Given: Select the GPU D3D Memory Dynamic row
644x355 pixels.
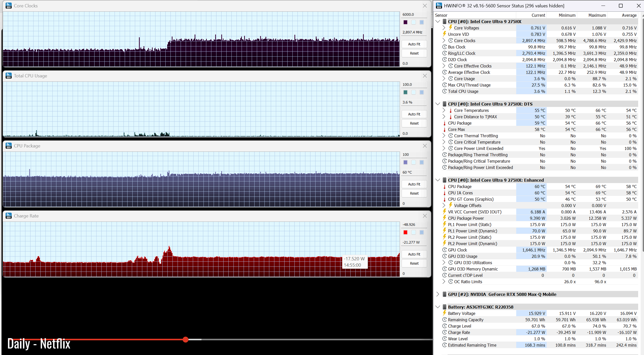Looking at the screenshot, I should (x=536, y=269).
